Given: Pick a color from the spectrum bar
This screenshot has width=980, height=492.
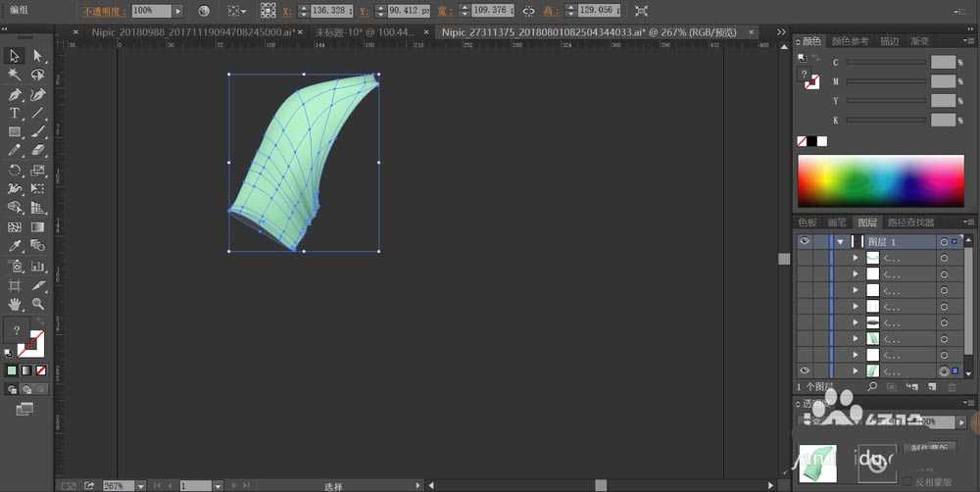Looking at the screenshot, I should tap(880, 181).
